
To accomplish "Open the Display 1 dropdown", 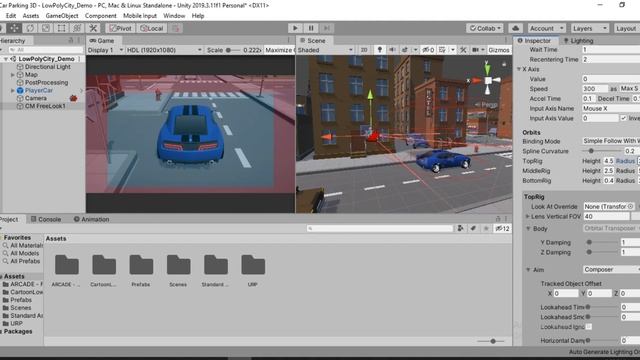I will coord(105,50).
